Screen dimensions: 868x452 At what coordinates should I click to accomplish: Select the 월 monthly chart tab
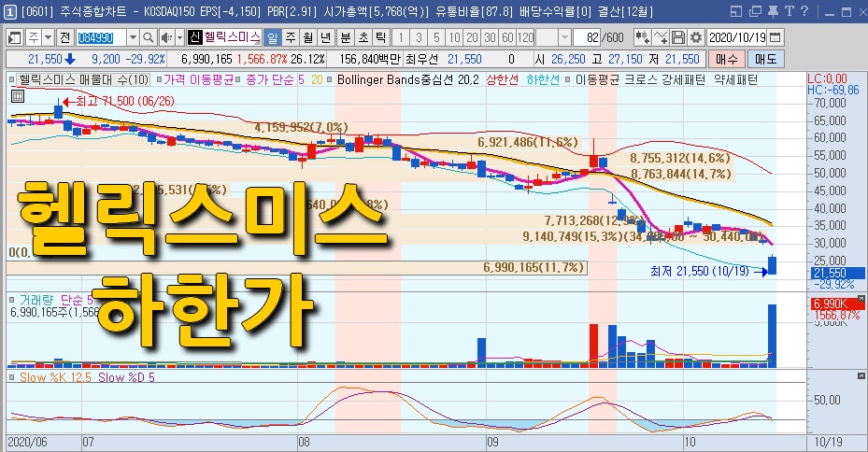(308, 37)
